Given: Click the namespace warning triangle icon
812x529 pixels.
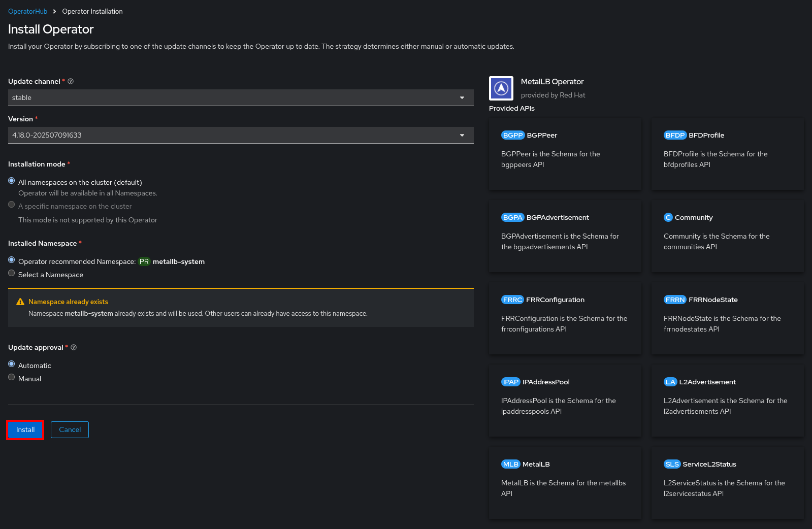Looking at the screenshot, I should point(20,302).
